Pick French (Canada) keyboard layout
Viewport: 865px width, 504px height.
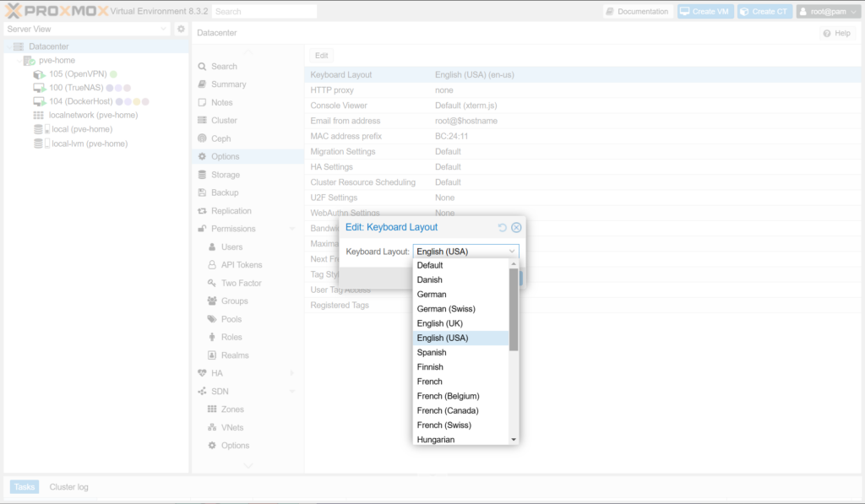click(x=447, y=410)
